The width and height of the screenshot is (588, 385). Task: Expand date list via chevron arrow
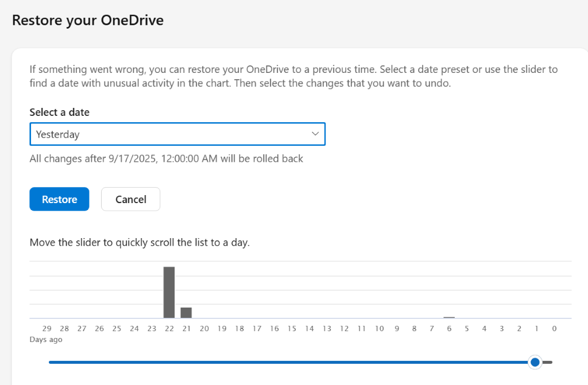315,134
